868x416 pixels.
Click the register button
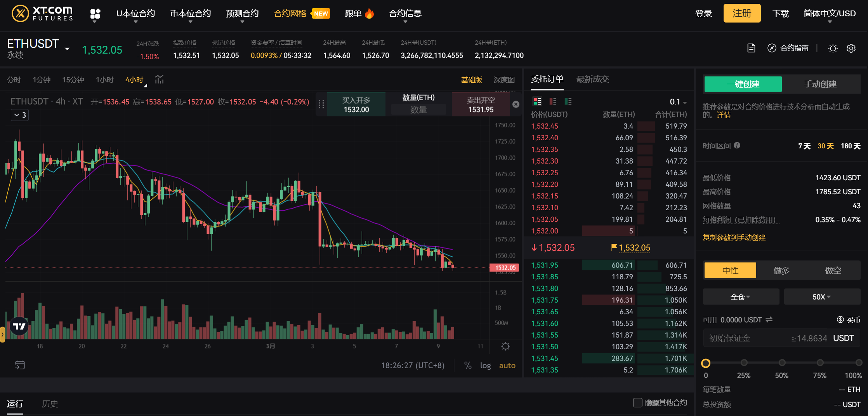pyautogui.click(x=742, y=13)
